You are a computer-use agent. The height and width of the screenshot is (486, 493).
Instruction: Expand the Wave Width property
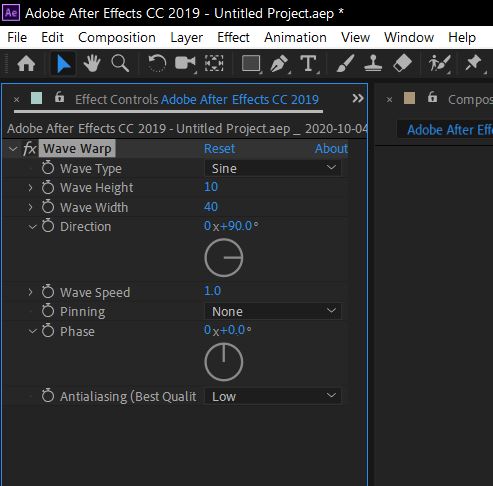30,207
